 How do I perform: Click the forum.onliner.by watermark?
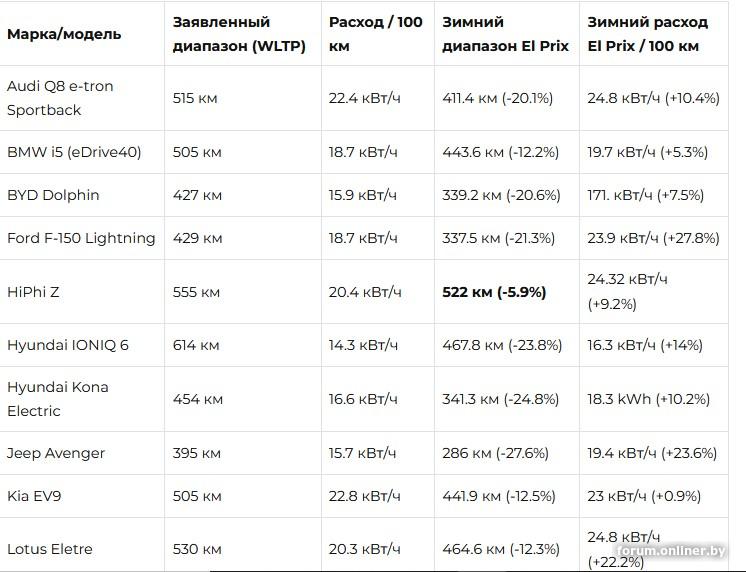click(671, 551)
